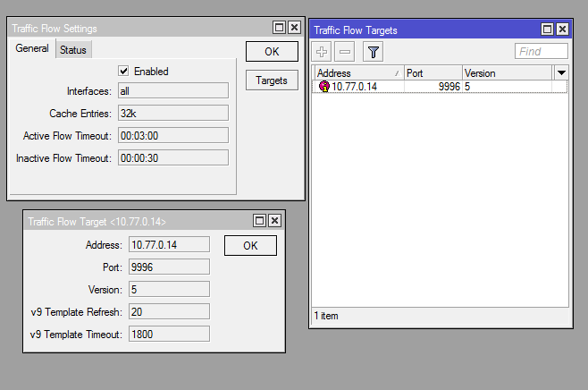Close the Traffic Flow Settings window
This screenshot has width=588, height=390.
pyautogui.click(x=295, y=28)
